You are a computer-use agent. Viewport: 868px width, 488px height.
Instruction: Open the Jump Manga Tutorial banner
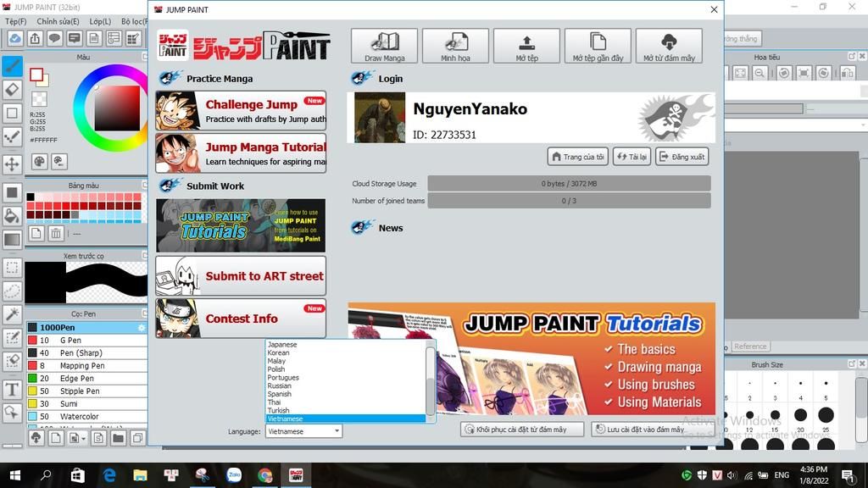(x=241, y=153)
